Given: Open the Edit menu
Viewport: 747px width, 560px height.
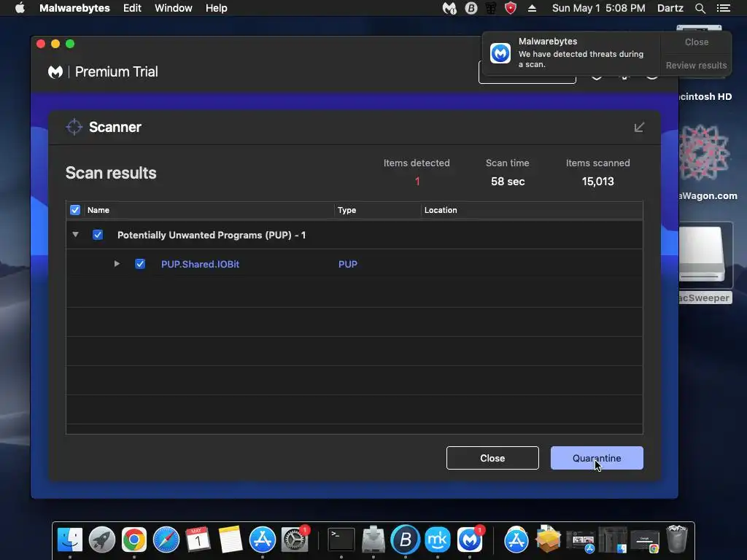Looking at the screenshot, I should pyautogui.click(x=132, y=8).
